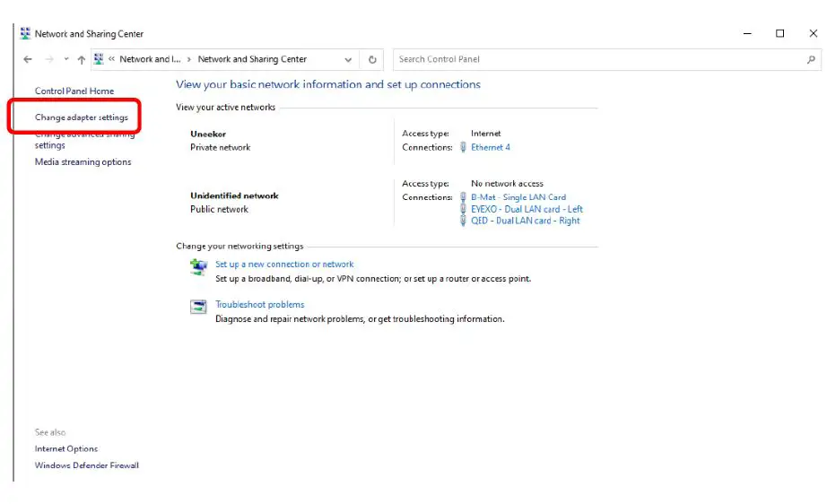Click the No network access text
This screenshot has height=504, width=827.
click(x=507, y=184)
